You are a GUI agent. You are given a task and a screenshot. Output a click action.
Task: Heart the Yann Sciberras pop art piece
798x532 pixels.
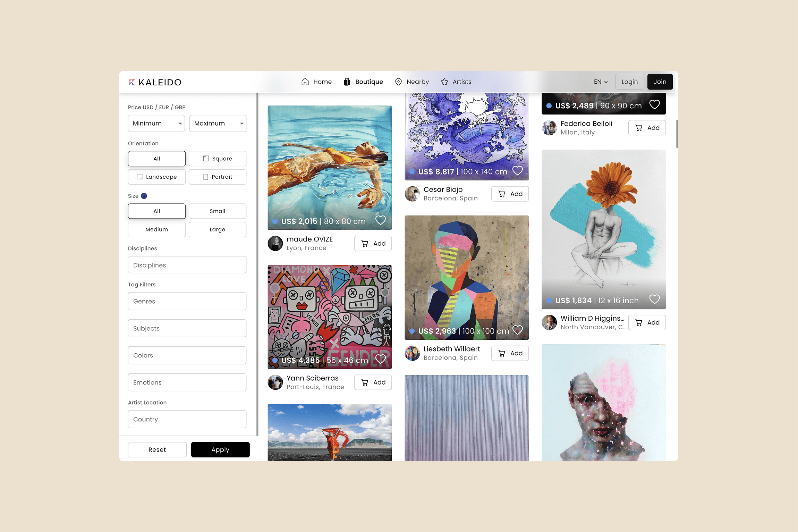(381, 359)
